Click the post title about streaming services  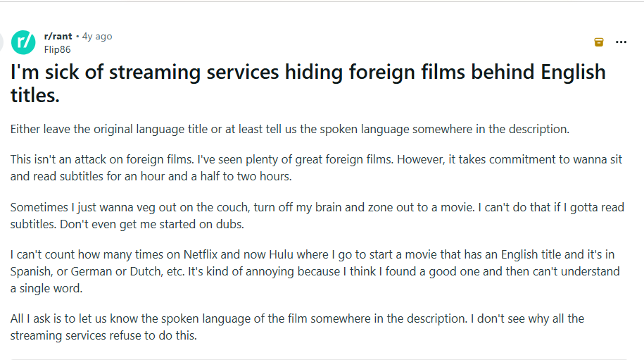[x=308, y=73]
